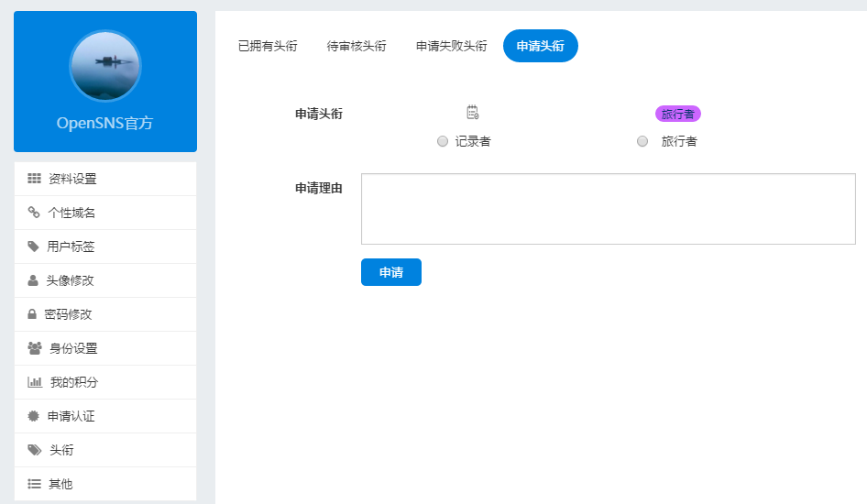Submit with the blue 申请 button
867x504 pixels.
pos(391,272)
